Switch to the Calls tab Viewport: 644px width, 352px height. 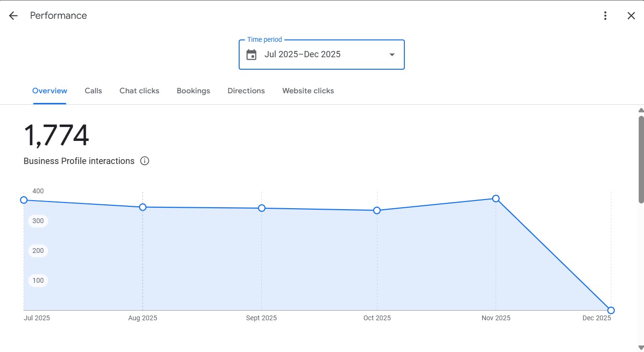pyautogui.click(x=93, y=91)
